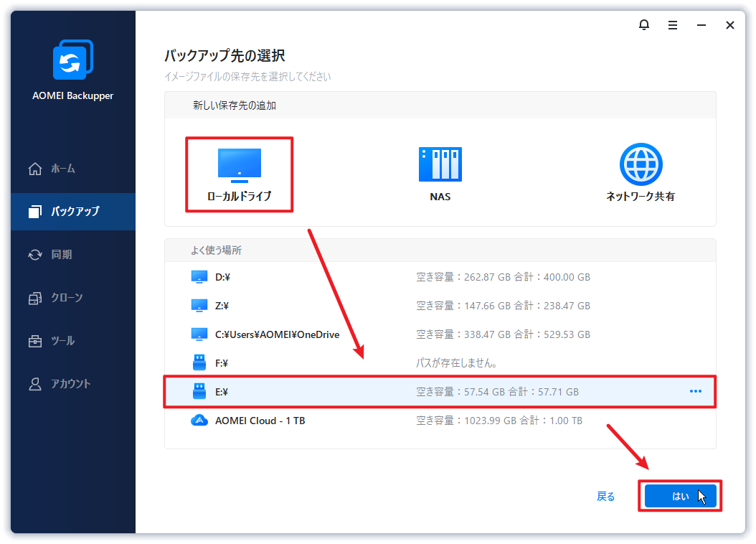Choose the NAS storage icon
Screen dimensions: 756x544
tap(440, 164)
